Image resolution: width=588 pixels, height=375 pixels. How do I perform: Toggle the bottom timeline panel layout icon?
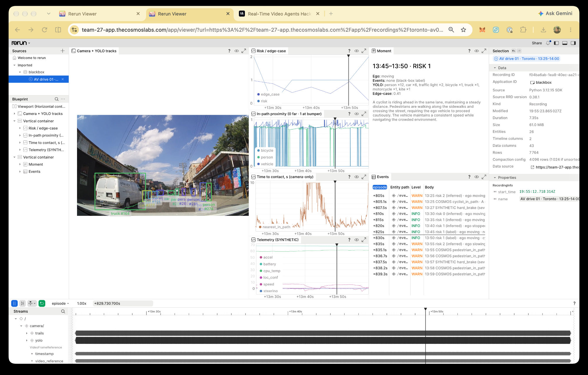tap(565, 43)
